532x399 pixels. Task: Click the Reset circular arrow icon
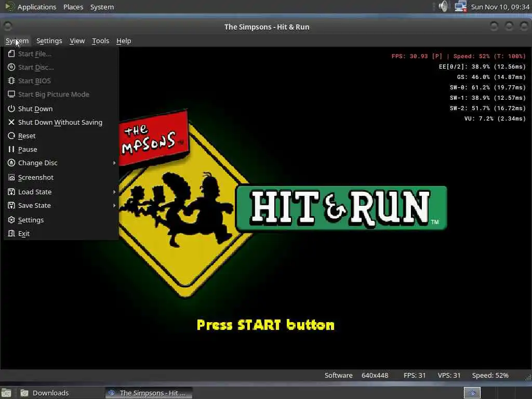tap(11, 136)
